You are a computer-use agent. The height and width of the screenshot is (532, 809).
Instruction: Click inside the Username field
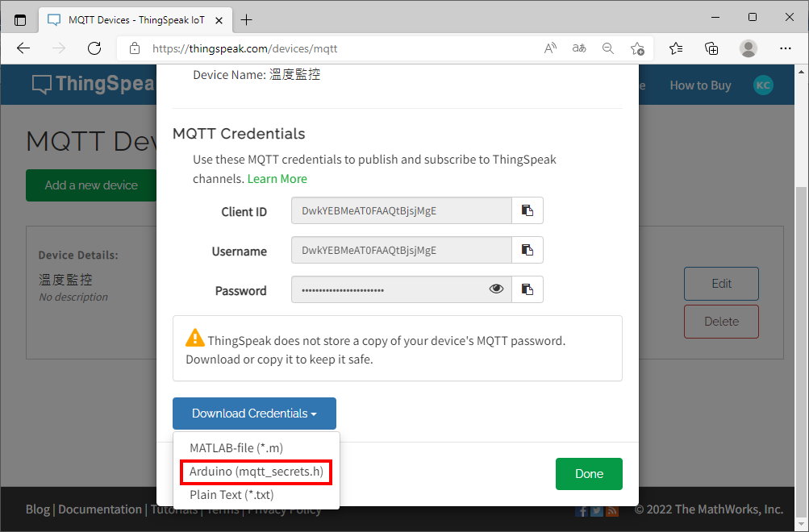[x=402, y=250]
